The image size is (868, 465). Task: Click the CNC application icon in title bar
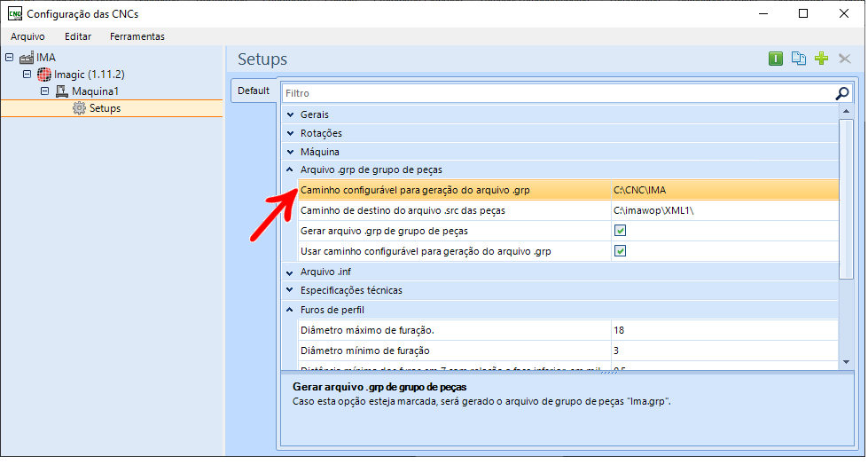tap(15, 14)
